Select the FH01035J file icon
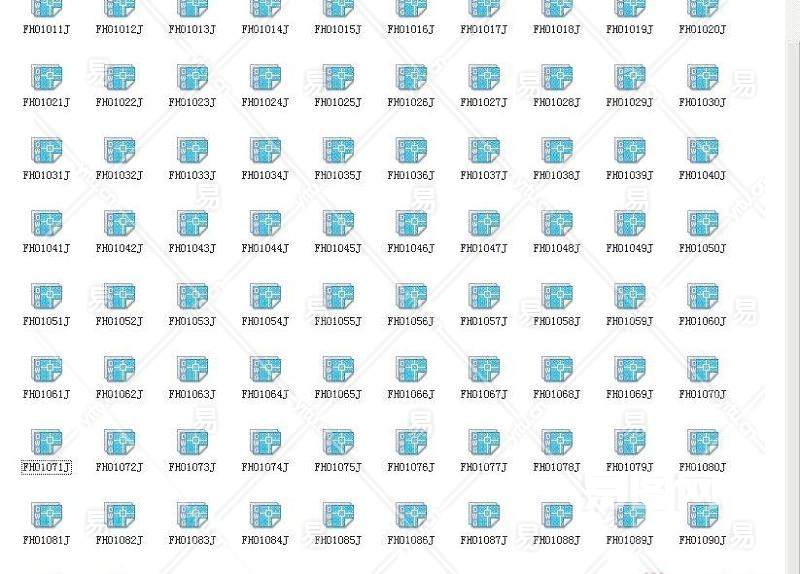 (x=338, y=150)
